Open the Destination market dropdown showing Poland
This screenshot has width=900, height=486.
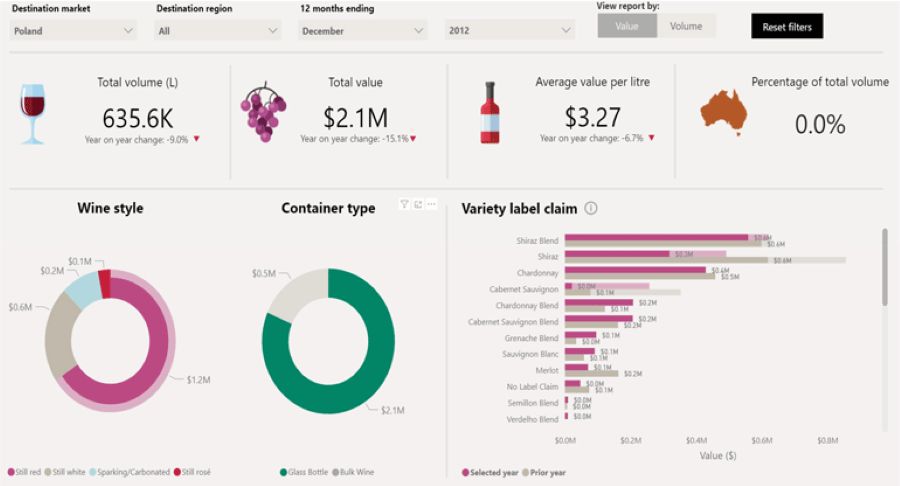(x=73, y=31)
